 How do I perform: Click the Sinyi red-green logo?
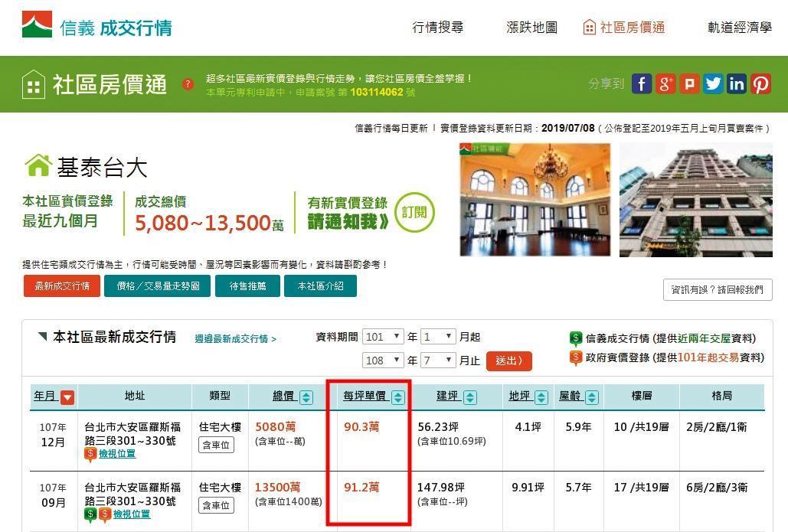click(37, 24)
